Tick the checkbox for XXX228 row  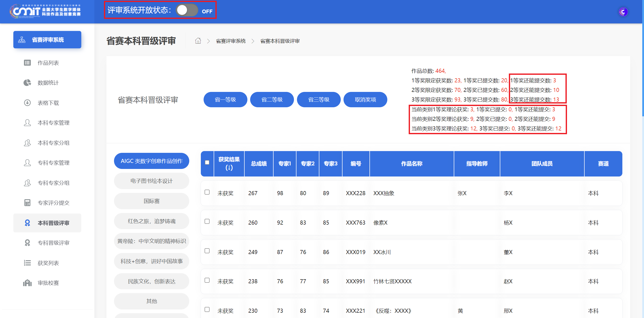(x=207, y=192)
